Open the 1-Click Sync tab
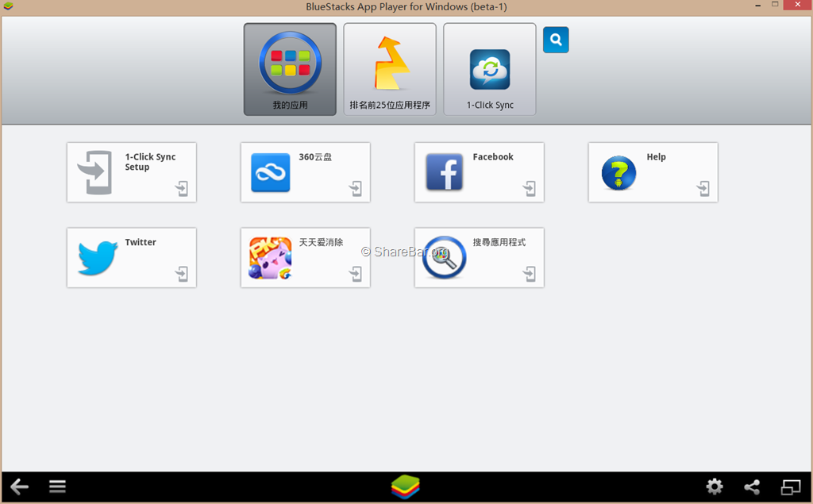This screenshot has height=504, width=813. click(490, 69)
